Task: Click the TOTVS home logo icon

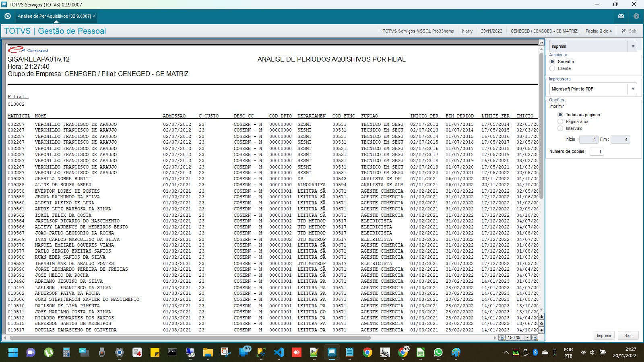Action: coord(7,16)
